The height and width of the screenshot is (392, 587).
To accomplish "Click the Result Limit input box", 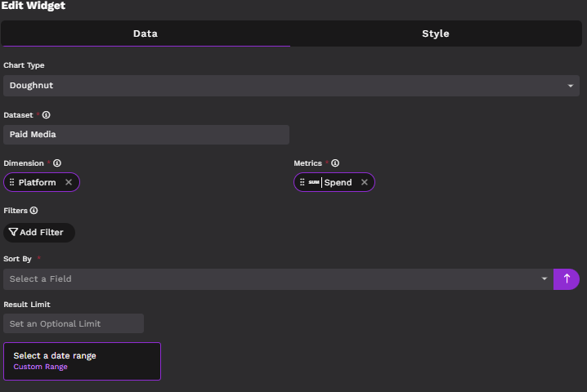I will (x=74, y=323).
